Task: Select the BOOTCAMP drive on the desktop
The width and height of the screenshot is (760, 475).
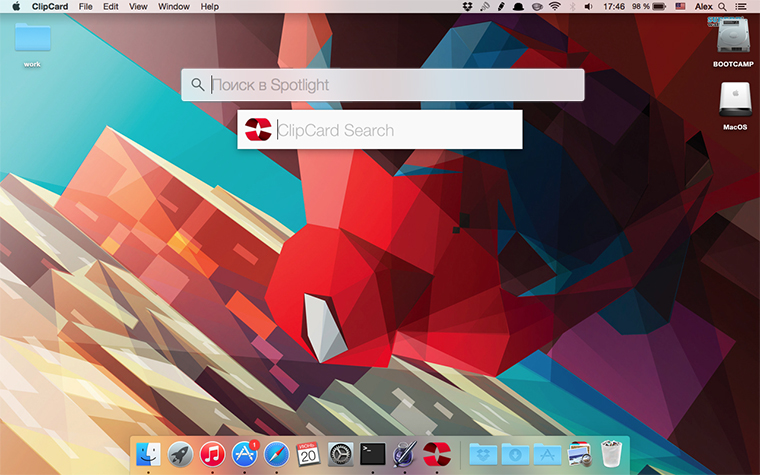Action: pyautogui.click(x=733, y=42)
